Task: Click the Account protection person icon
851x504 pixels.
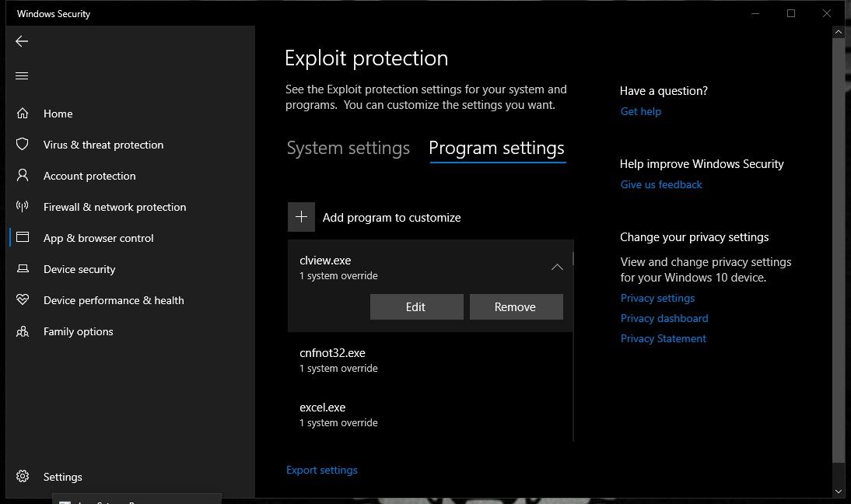Action: point(23,176)
